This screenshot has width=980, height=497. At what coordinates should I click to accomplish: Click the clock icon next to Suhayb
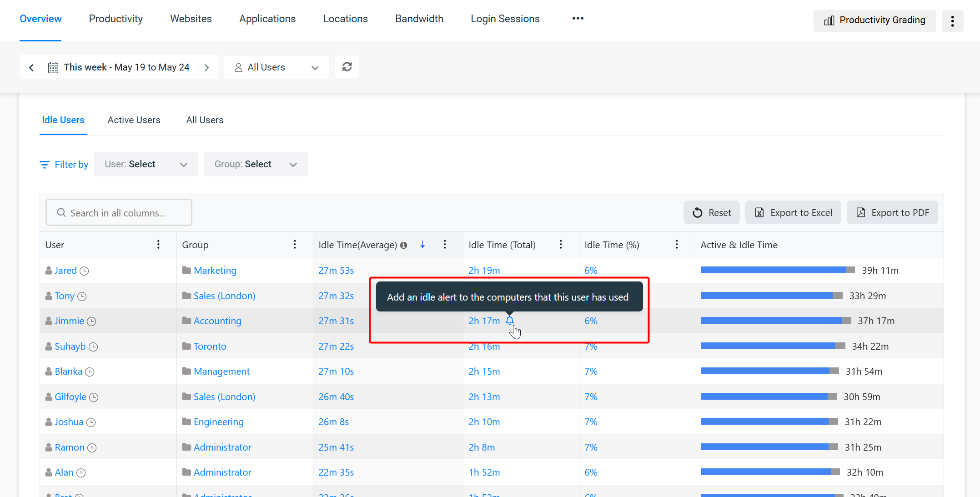93,347
